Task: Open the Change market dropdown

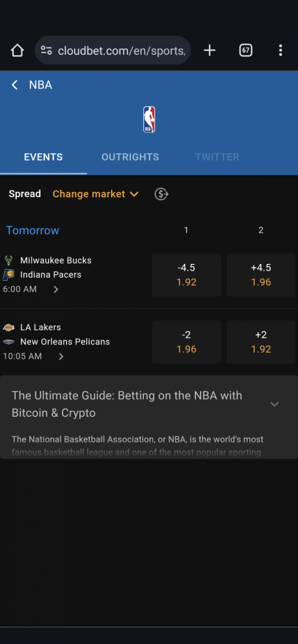Action: tap(96, 194)
